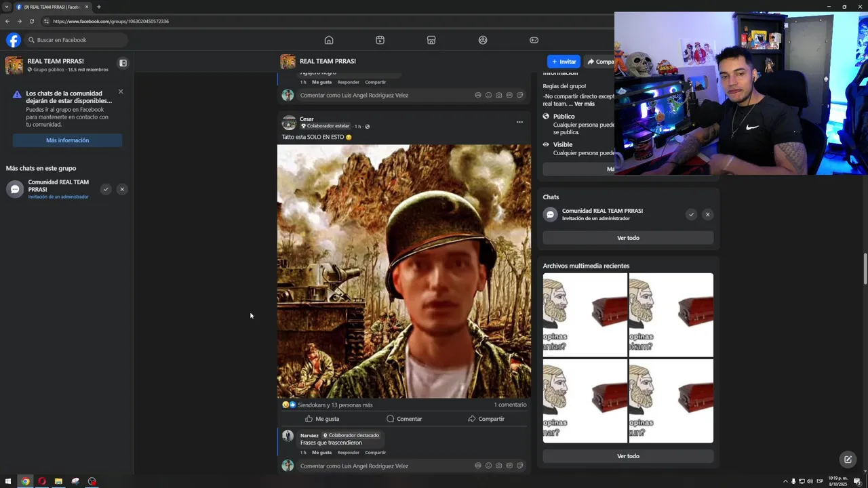Image resolution: width=868 pixels, height=488 pixels.
Task: Open emoji picker in upper comment box
Action: (x=488, y=96)
